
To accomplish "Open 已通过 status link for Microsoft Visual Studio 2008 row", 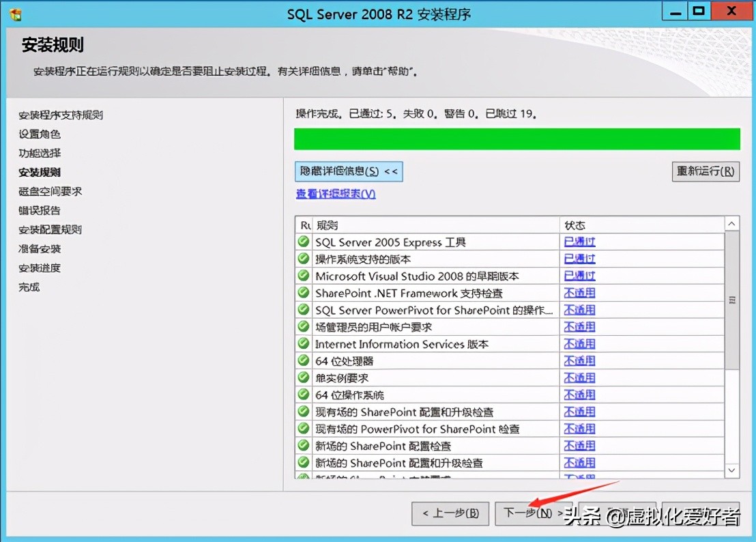I will point(579,276).
